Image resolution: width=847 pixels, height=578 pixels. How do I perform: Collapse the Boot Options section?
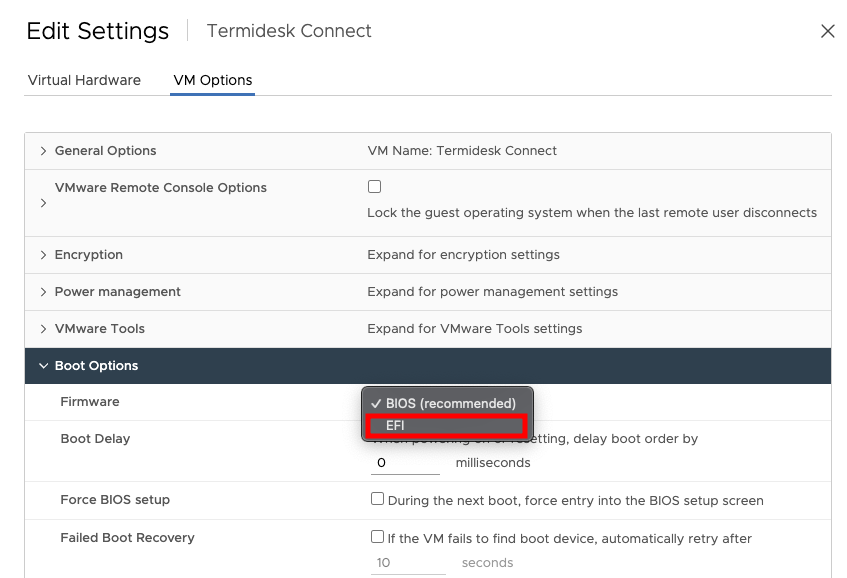coord(43,366)
